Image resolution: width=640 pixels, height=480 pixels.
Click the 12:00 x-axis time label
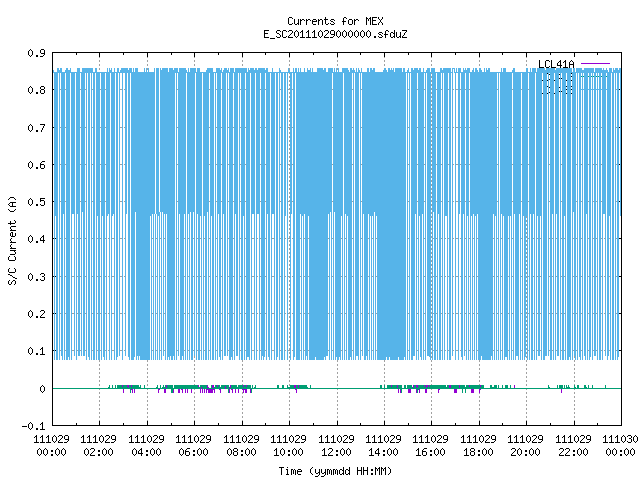336,452
